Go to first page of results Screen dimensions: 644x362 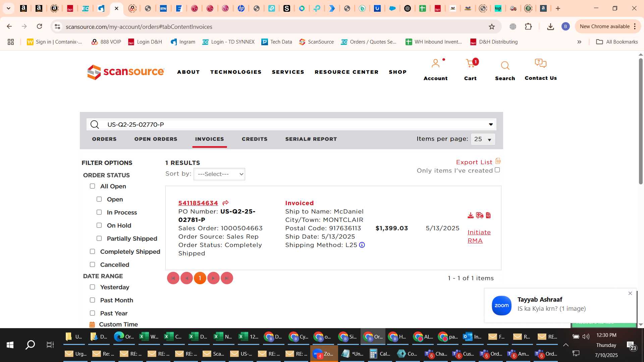pos(173,278)
